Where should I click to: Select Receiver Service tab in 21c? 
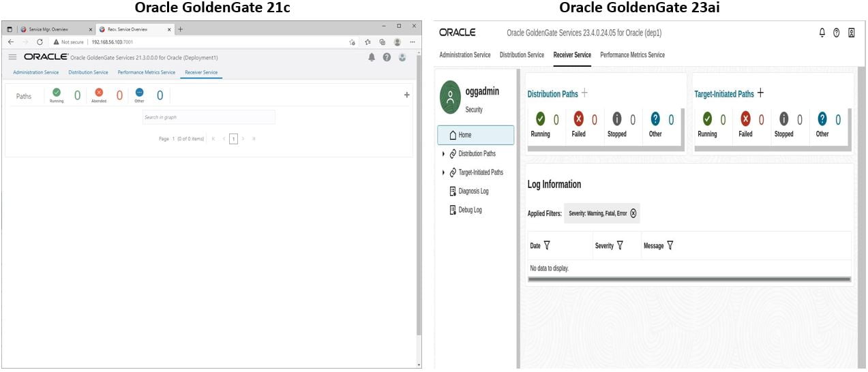click(201, 72)
